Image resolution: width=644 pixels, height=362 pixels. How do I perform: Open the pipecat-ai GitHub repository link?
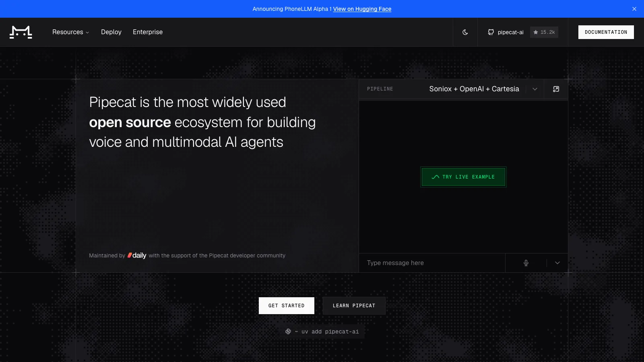coord(506,32)
